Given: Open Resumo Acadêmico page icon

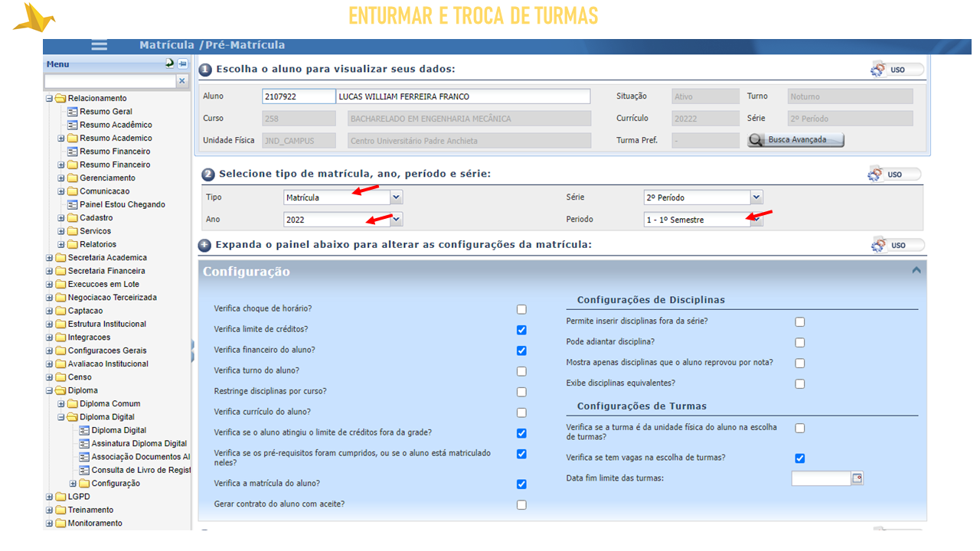Looking at the screenshot, I should tap(73, 125).
